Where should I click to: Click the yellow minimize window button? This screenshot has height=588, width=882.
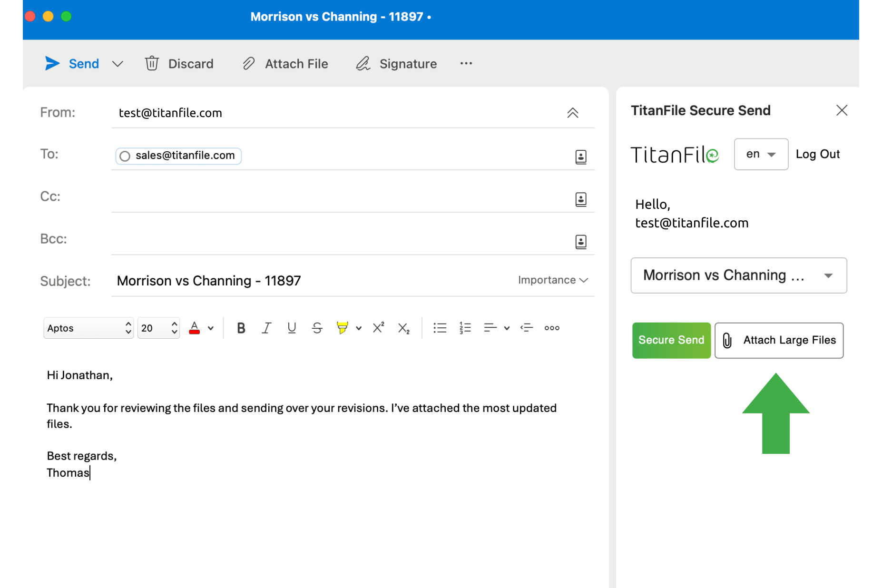(48, 16)
